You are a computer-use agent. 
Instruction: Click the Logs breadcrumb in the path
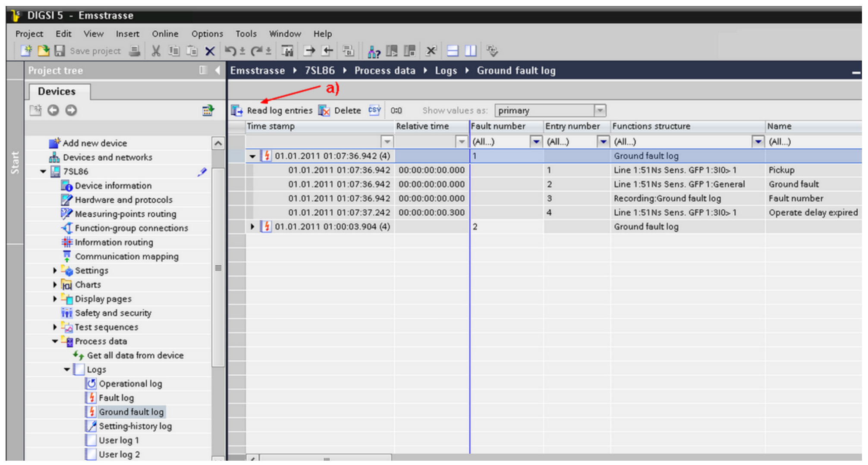tap(446, 70)
